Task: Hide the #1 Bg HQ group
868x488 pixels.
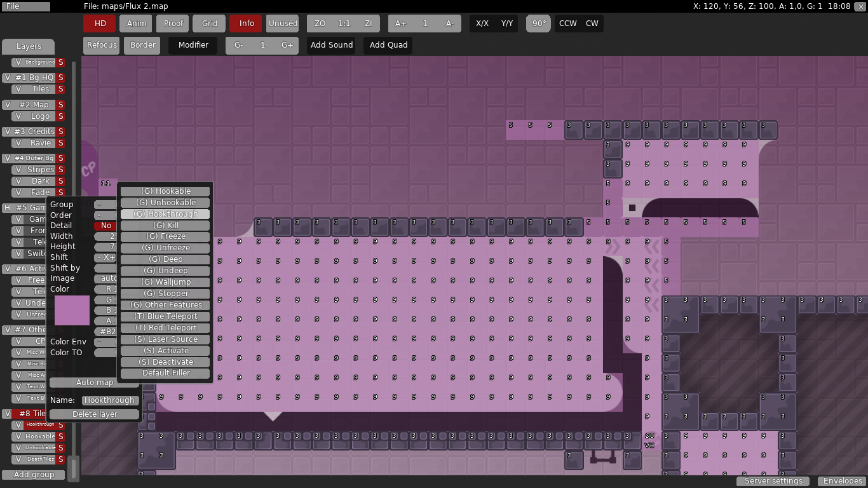Action: (7, 78)
